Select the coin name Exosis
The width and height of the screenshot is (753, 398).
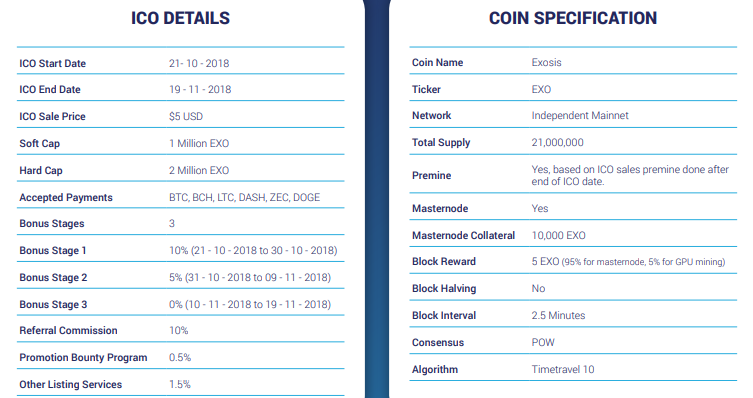pos(547,62)
